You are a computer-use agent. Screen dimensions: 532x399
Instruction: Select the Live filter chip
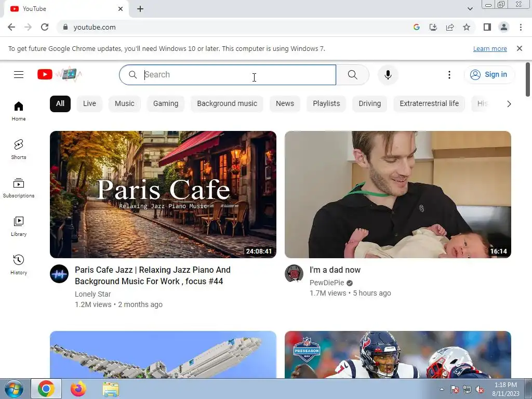point(89,103)
